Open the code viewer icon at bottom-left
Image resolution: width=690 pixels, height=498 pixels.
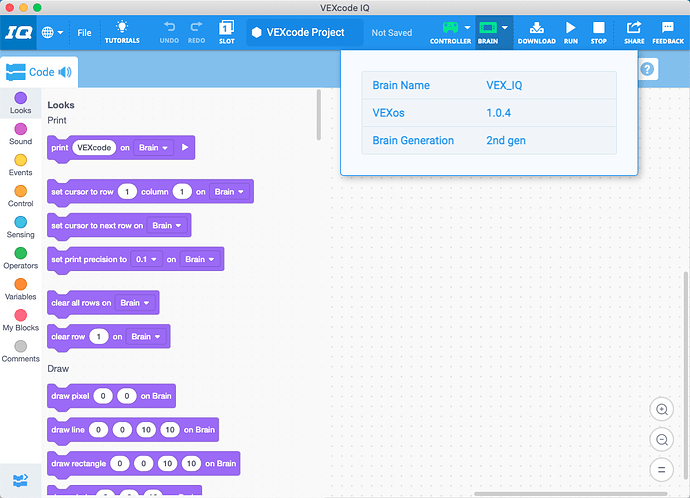click(x=21, y=480)
